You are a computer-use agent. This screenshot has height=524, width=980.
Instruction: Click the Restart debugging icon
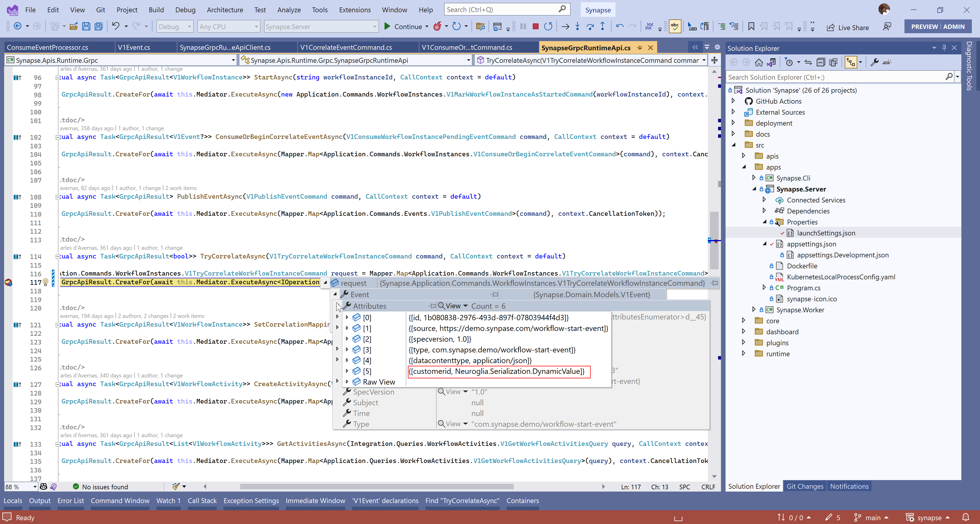point(548,26)
